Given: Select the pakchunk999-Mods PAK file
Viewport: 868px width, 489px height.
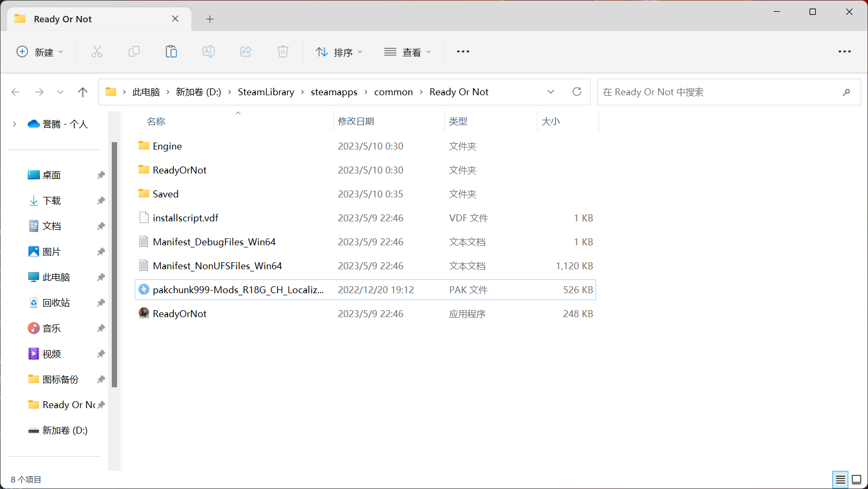Looking at the screenshot, I should 365,289.
